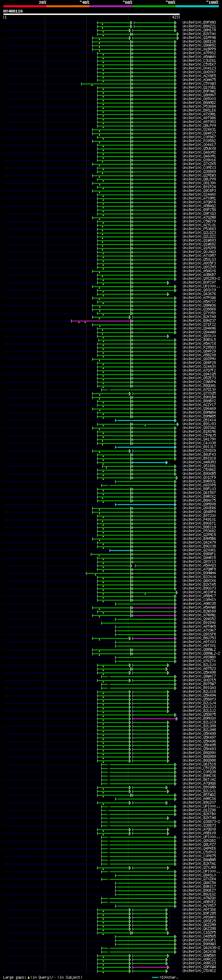Image resolution: width=222 pixels, height=980 pixels.
Task: Select the UniRef100_B2LGI9 entry
Action: click(x=199, y=722)
